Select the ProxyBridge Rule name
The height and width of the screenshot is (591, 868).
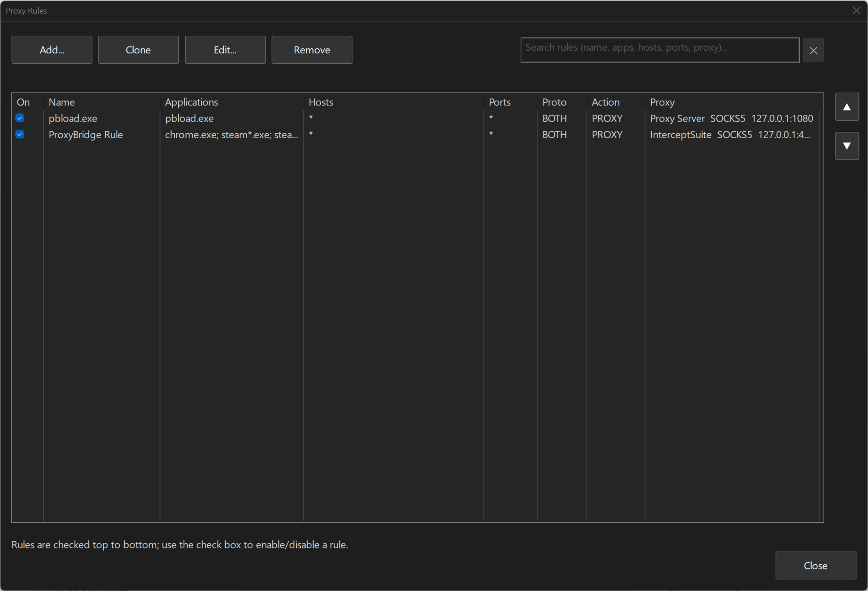click(x=86, y=135)
